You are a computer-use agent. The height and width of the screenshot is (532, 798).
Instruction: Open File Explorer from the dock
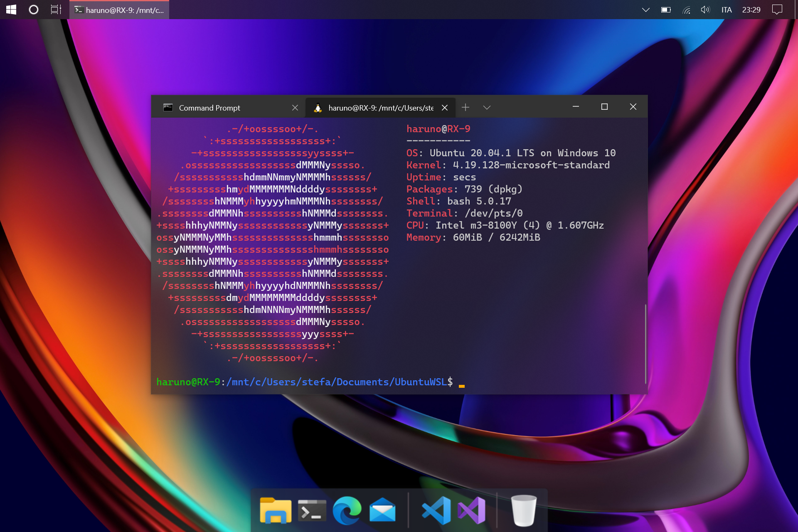click(x=275, y=510)
